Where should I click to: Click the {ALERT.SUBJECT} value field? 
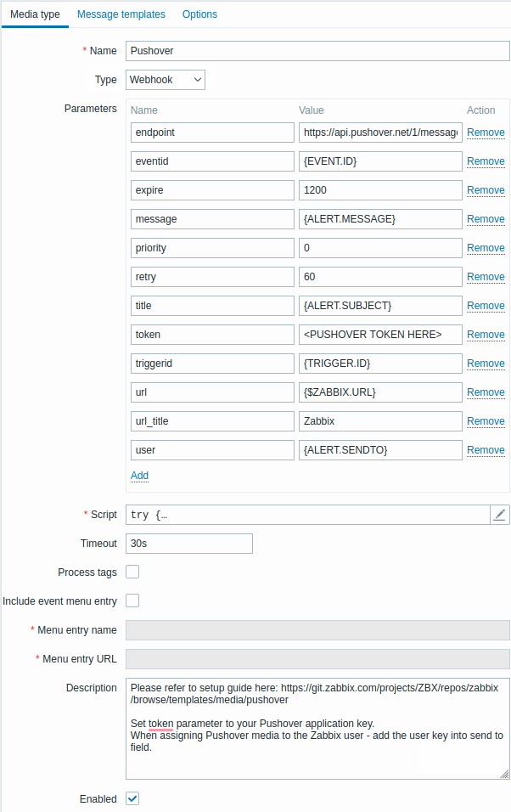380,306
